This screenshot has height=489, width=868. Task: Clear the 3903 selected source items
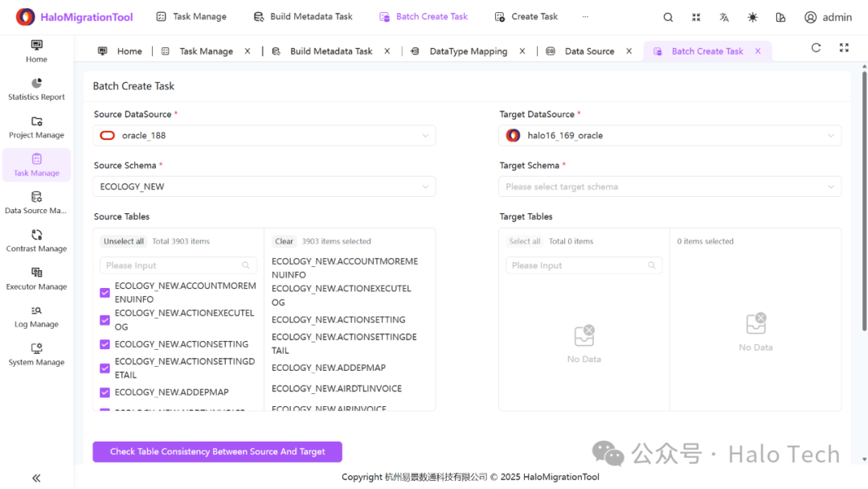tap(284, 241)
